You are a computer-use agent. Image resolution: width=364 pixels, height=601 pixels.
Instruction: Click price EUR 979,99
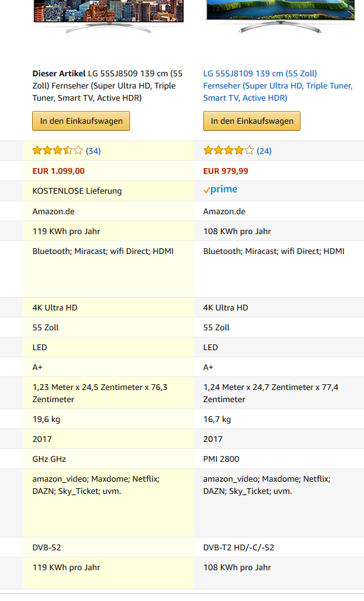pos(226,171)
